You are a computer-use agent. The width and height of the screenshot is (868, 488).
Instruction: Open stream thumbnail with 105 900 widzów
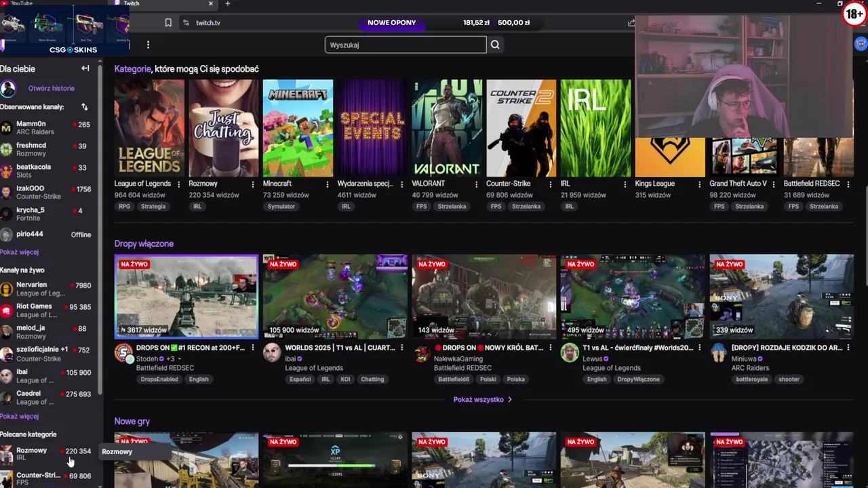point(335,296)
